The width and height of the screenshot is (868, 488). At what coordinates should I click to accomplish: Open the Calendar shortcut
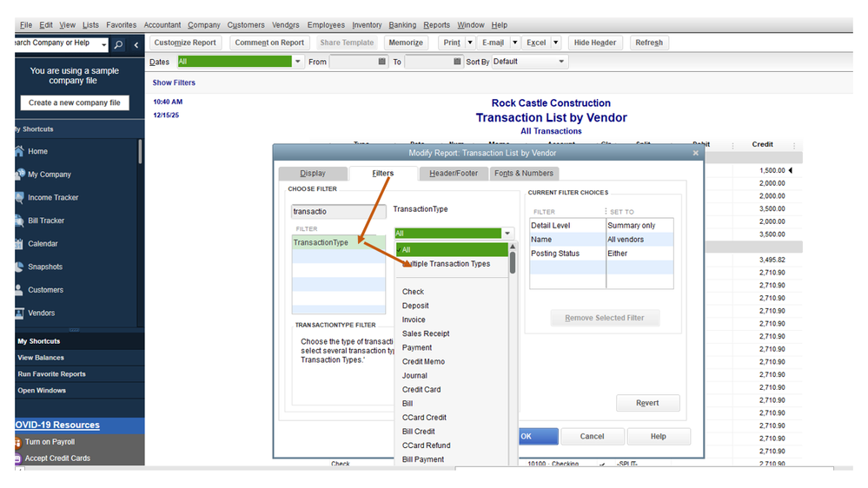tap(43, 243)
